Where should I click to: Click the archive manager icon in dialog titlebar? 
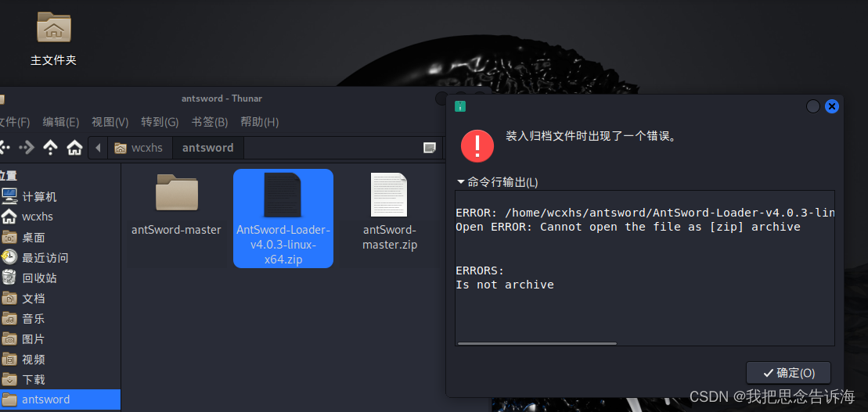(460, 106)
